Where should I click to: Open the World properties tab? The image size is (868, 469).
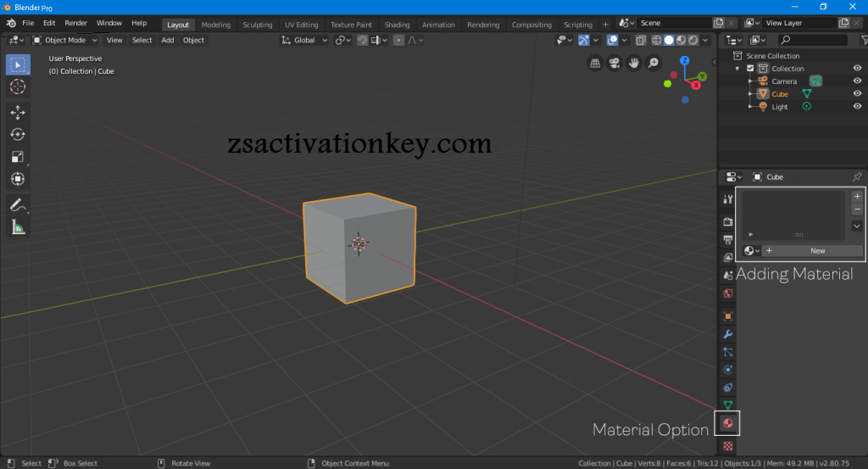(728, 293)
